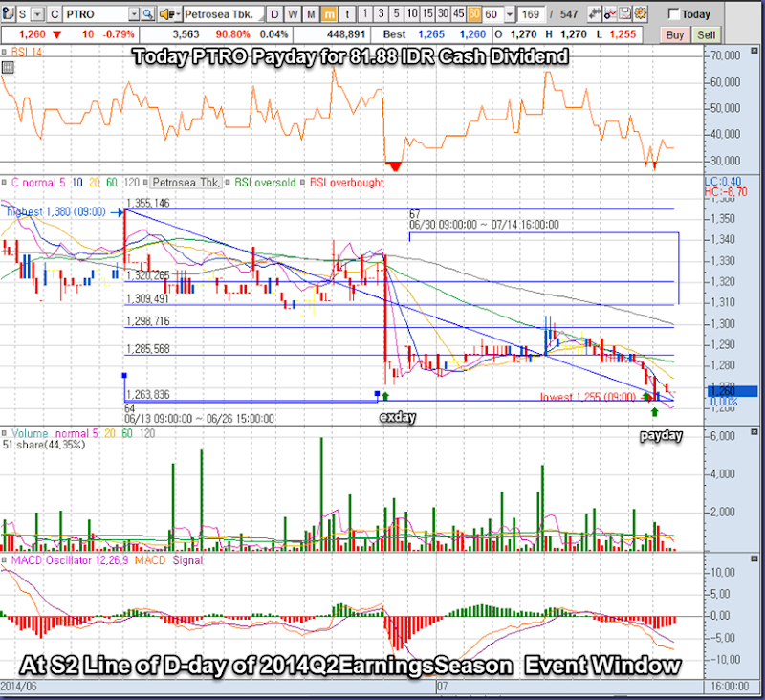Open the speaker icon dropdown arrow
765x700 pixels.
click(x=178, y=14)
